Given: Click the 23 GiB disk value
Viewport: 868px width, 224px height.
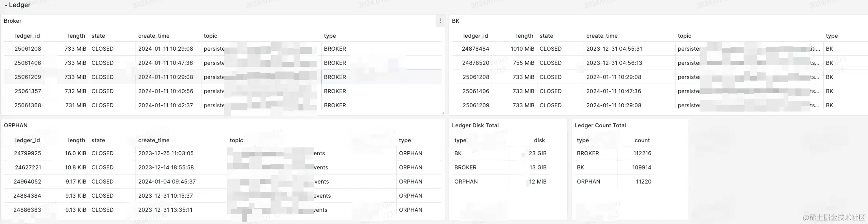Looking at the screenshot, I should (538, 153).
